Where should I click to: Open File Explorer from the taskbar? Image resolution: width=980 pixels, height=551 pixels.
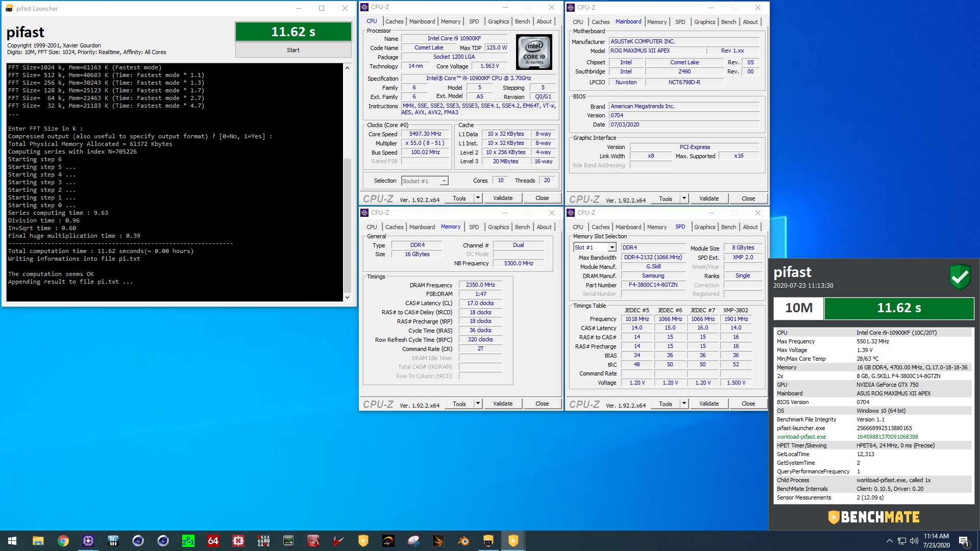click(x=38, y=541)
